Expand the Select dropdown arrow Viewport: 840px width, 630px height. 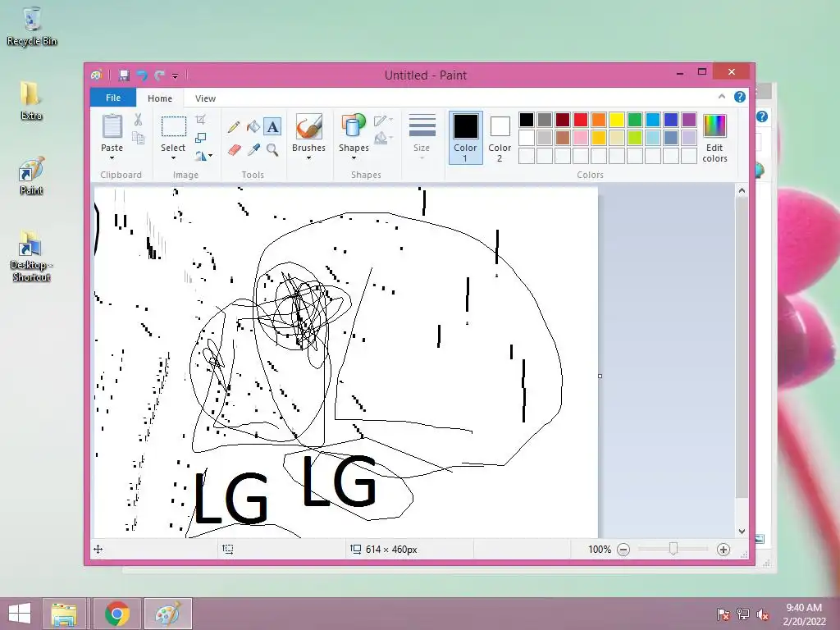click(x=173, y=158)
